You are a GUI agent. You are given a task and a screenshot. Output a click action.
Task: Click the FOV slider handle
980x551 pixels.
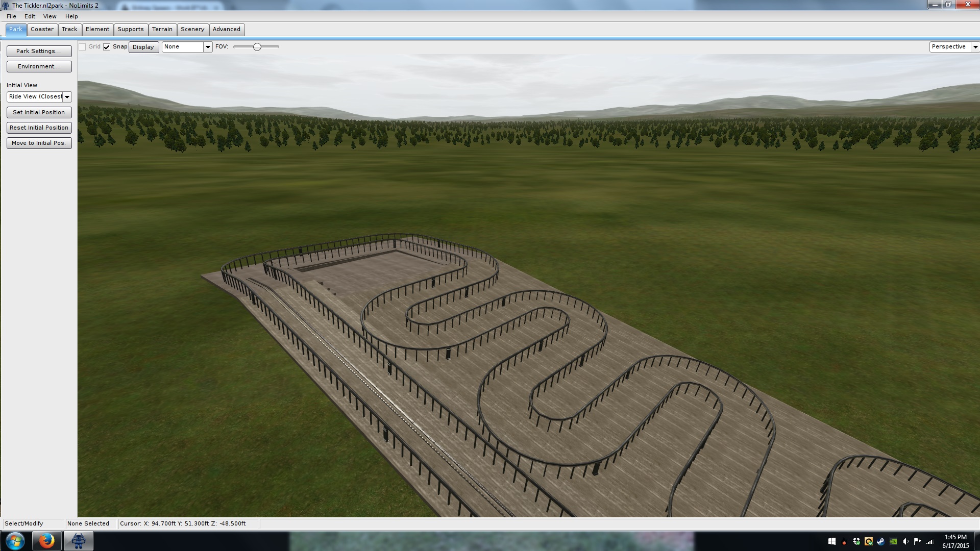click(x=257, y=47)
